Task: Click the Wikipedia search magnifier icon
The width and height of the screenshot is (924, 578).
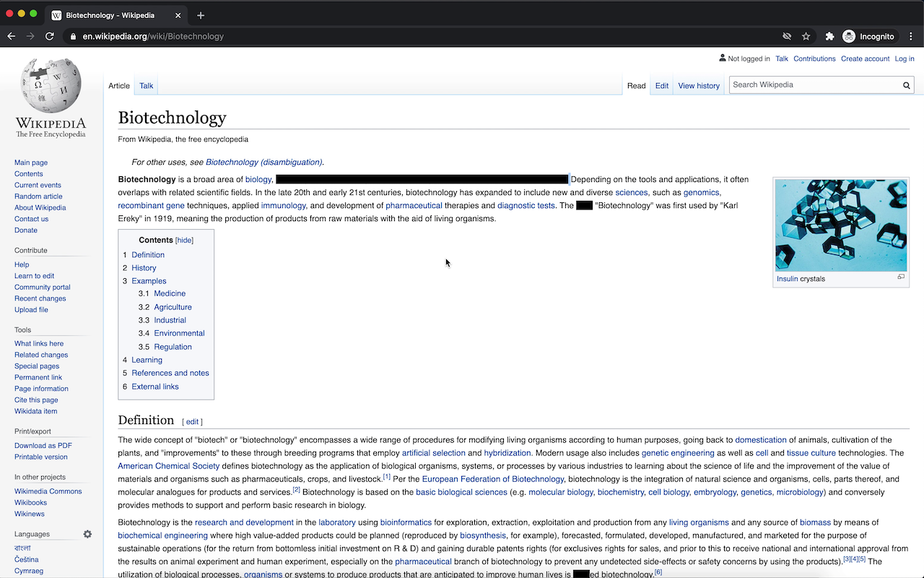Action: (906, 85)
